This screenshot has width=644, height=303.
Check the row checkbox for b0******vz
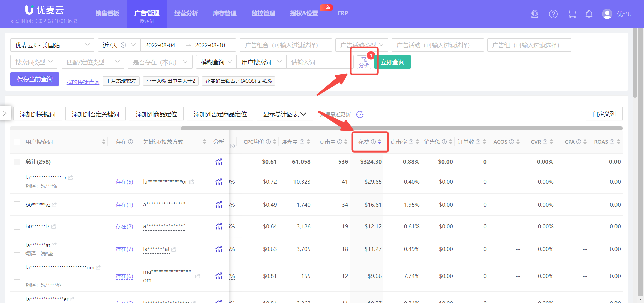tap(17, 204)
